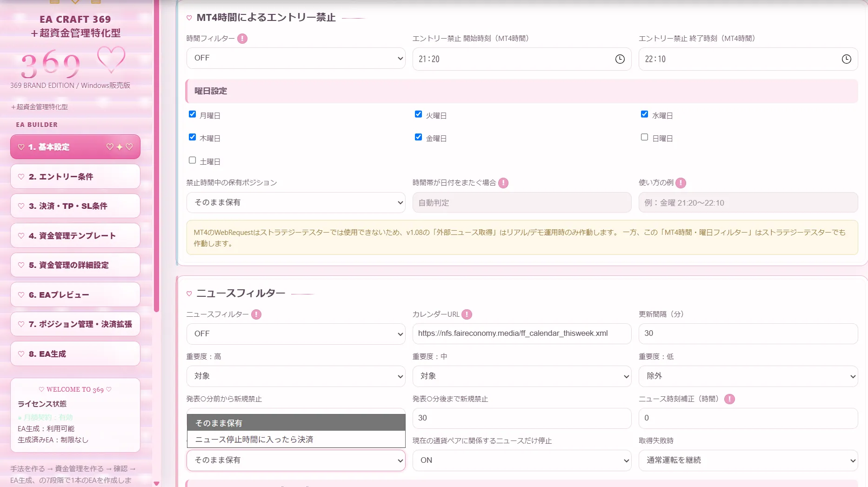Open 8. EA生成 step
Viewport: 868px width, 487px height.
[x=75, y=354]
